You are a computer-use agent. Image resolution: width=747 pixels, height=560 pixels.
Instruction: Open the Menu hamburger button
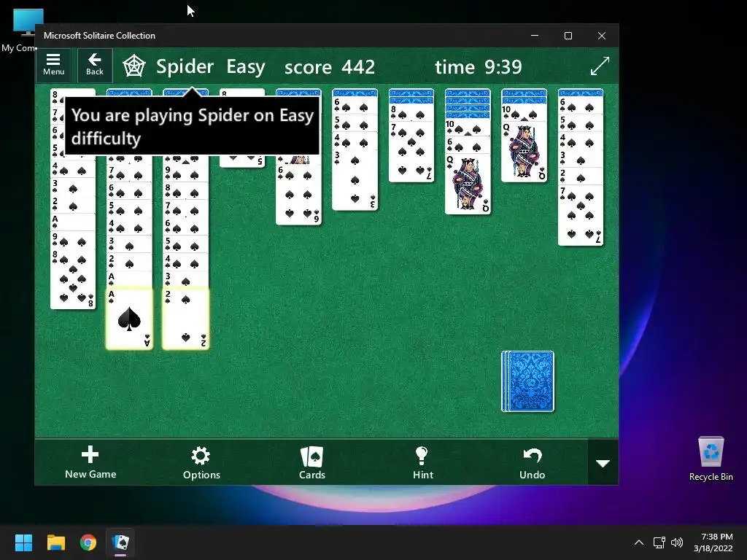[x=53, y=65]
